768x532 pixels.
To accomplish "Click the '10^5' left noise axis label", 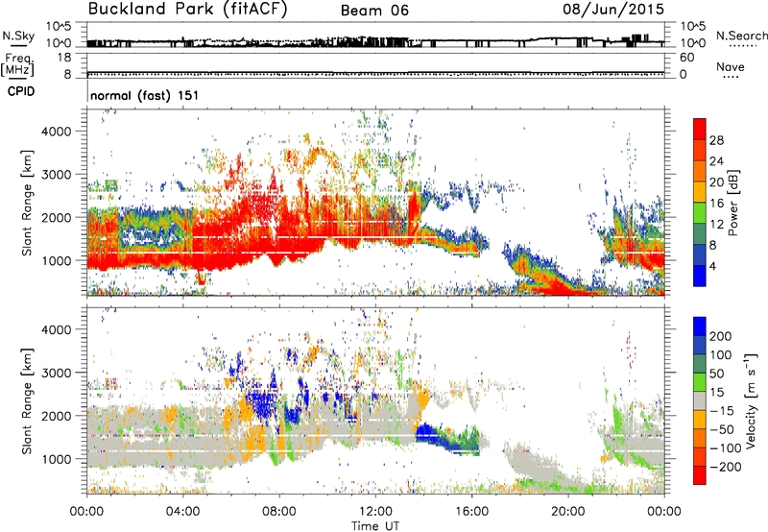I will (x=59, y=26).
